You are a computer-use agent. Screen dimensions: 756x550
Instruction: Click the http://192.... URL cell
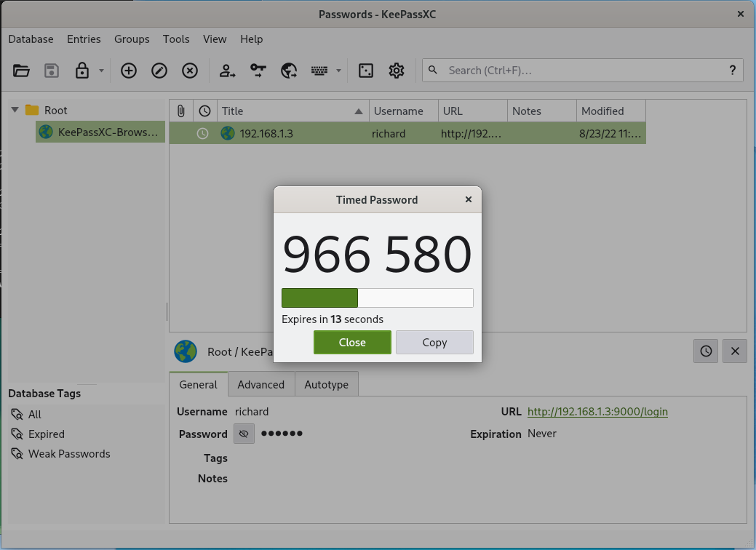(x=471, y=134)
